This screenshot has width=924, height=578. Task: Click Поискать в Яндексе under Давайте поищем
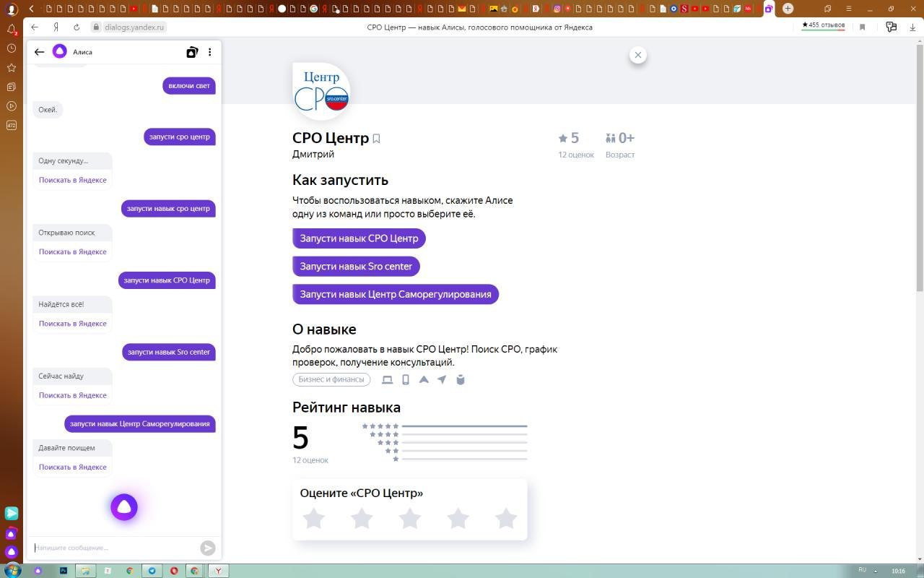73,467
